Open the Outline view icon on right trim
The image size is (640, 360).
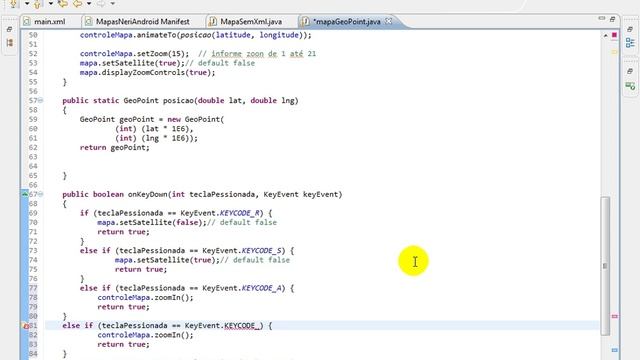click(x=630, y=42)
